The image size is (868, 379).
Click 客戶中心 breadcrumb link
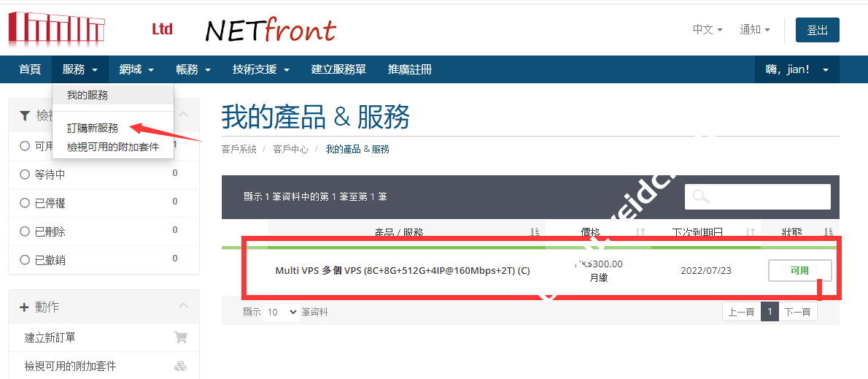[x=290, y=150]
